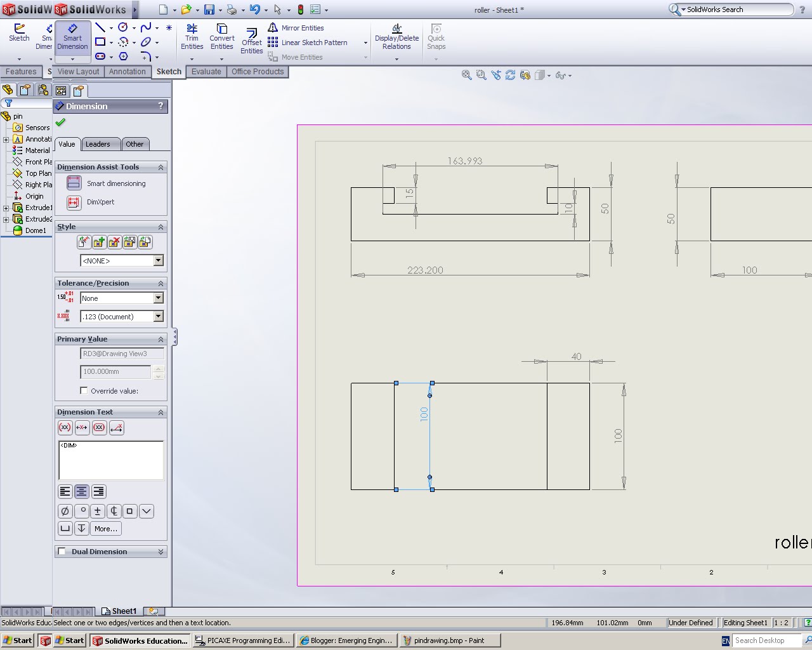812x650 pixels.
Task: Click the Quick Snaps icon
Action: [x=436, y=37]
